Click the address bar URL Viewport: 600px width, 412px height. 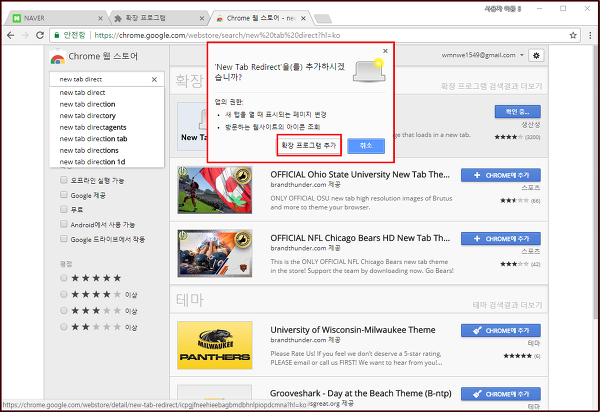(x=217, y=35)
